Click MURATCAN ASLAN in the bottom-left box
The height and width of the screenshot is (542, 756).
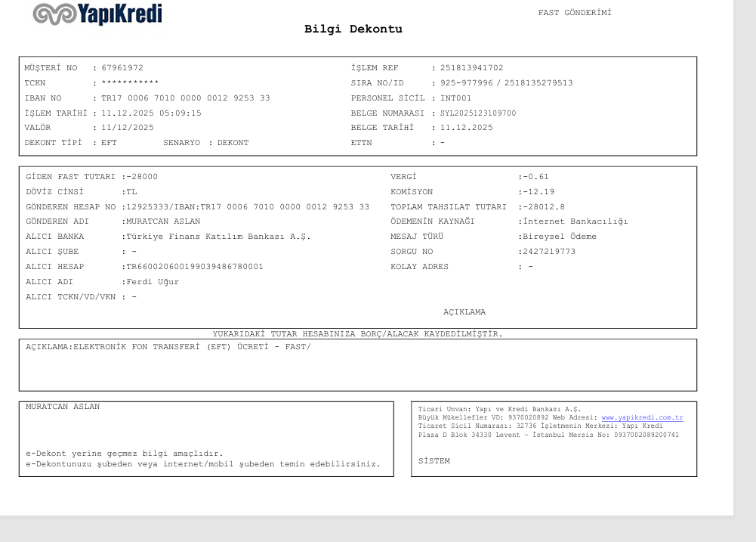(x=63, y=407)
